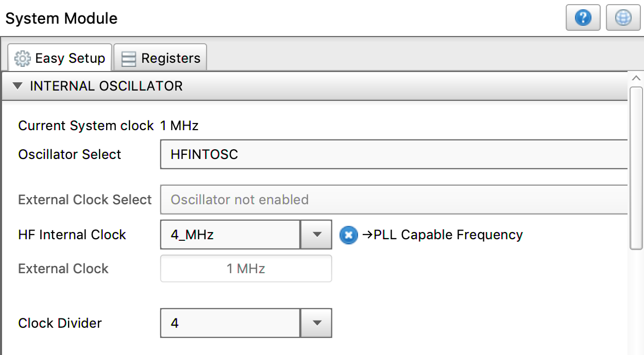Click the blue question mark help button
The width and height of the screenshot is (644, 355).
click(x=583, y=19)
